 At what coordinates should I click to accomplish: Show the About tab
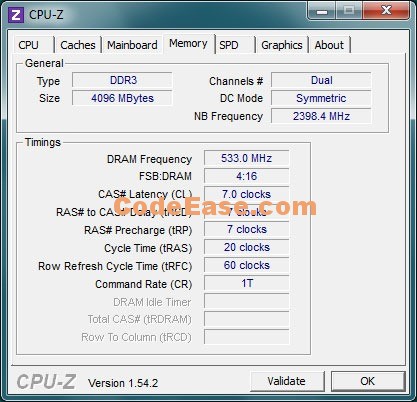329,45
